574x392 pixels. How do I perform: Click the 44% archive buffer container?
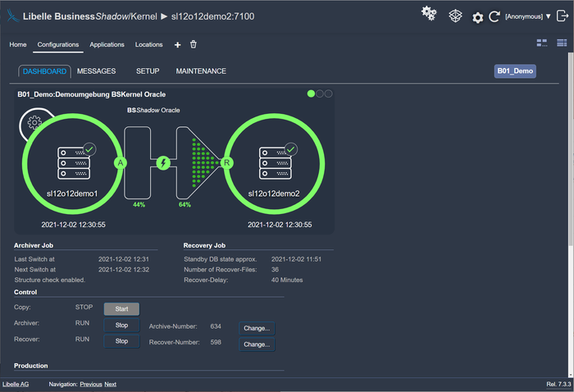[138, 162]
